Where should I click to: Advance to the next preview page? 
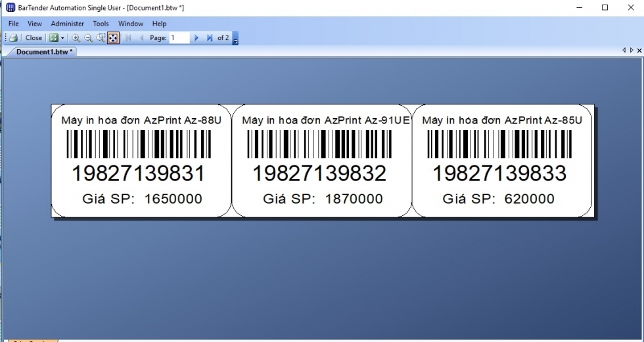click(196, 37)
